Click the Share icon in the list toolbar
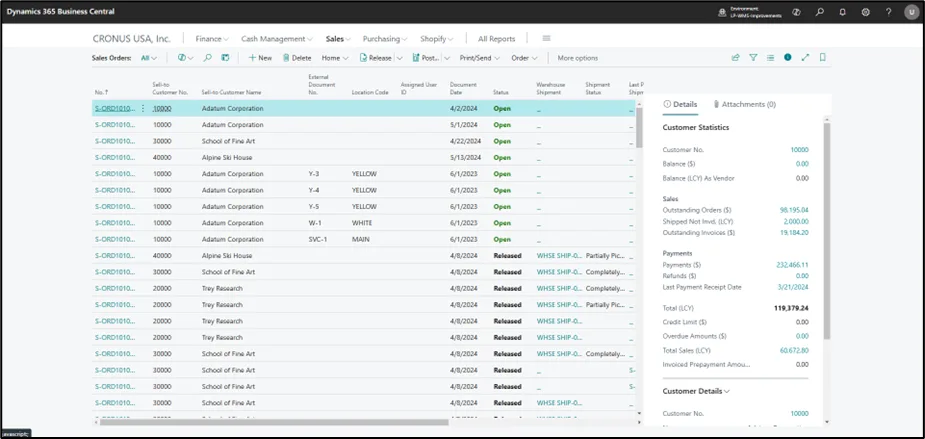 pos(736,58)
